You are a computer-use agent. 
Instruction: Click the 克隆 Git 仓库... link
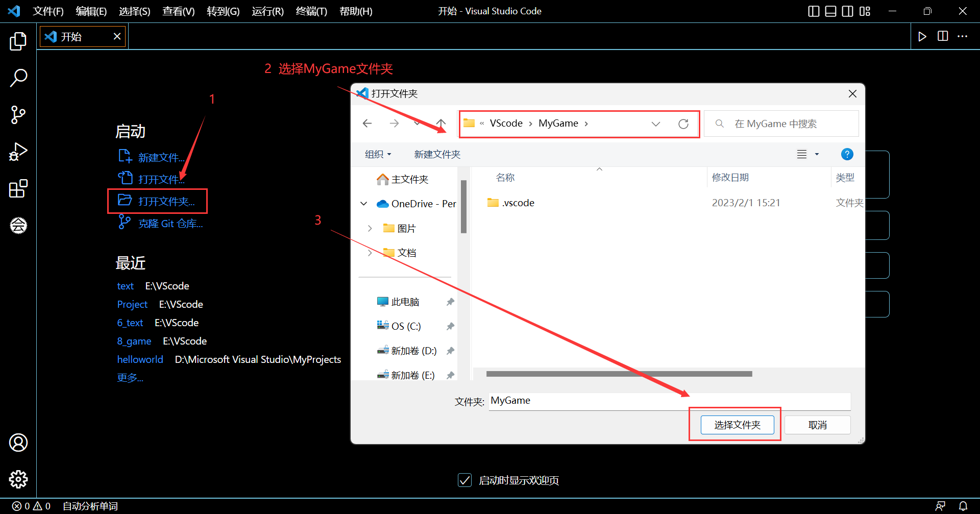170,224
